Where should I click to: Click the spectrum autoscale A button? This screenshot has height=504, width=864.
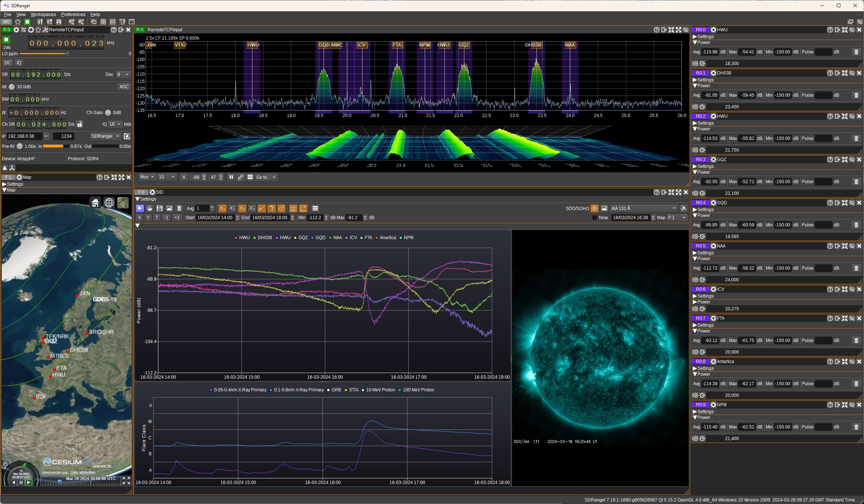pos(184,177)
